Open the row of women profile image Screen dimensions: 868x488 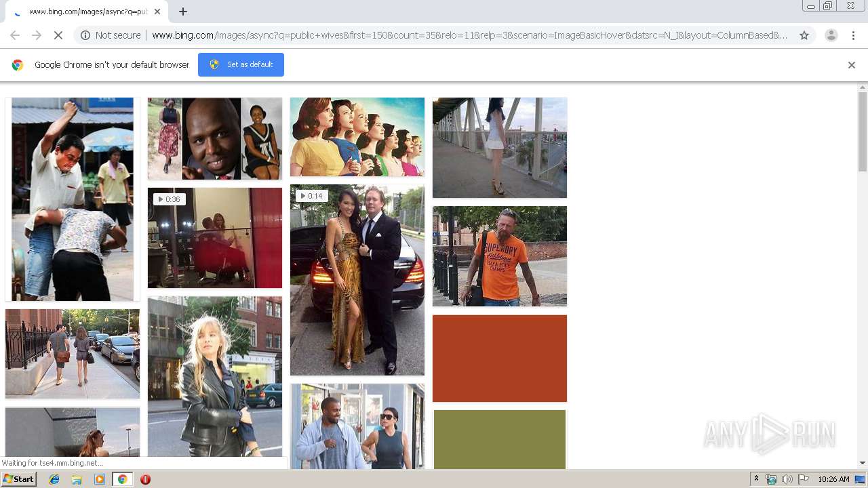pyautogui.click(x=357, y=137)
